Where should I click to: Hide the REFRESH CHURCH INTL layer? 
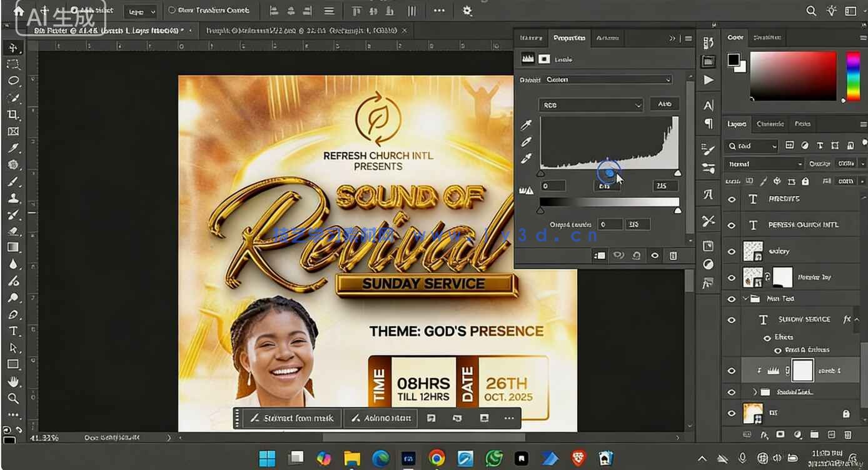pyautogui.click(x=731, y=225)
